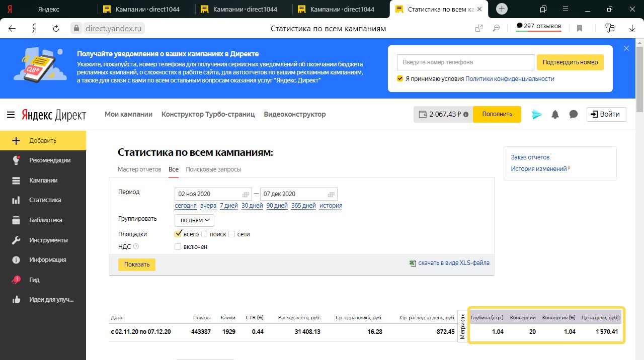Click the Войти button
This screenshot has width=644, height=360.
(x=606, y=114)
